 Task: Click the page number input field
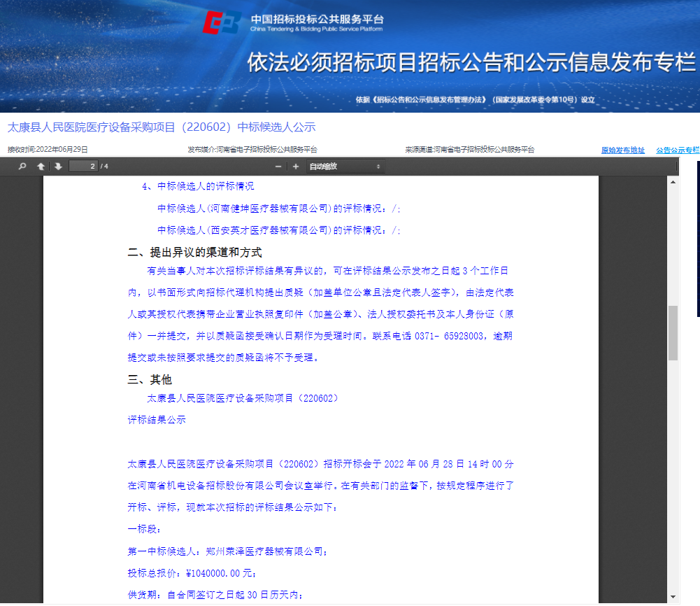(x=85, y=167)
